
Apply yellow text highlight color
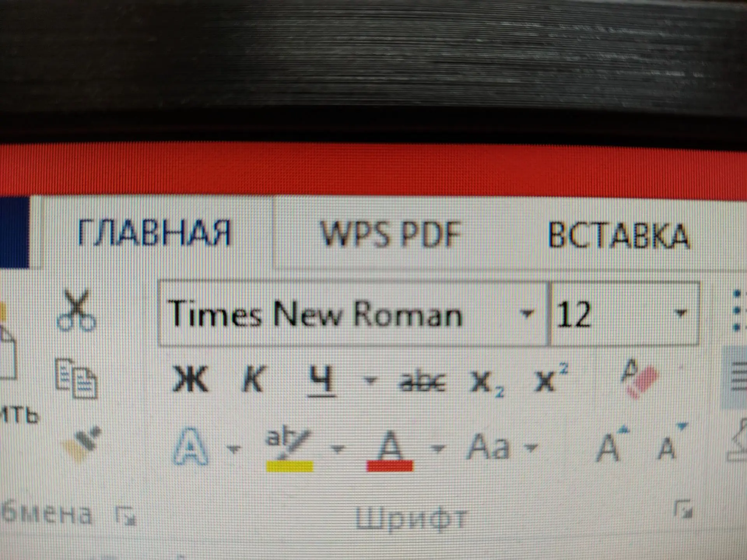[x=289, y=450]
